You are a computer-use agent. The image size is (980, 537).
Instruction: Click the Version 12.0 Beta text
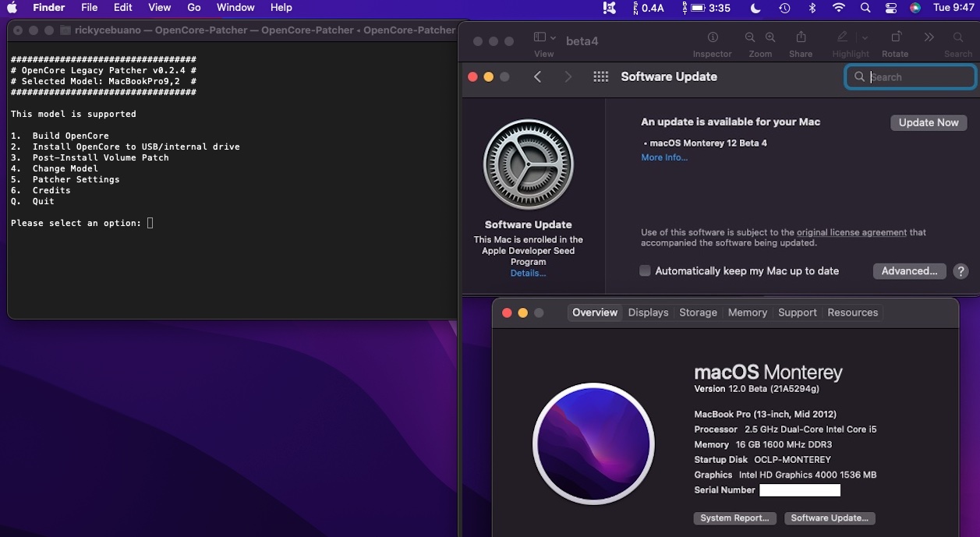click(757, 389)
